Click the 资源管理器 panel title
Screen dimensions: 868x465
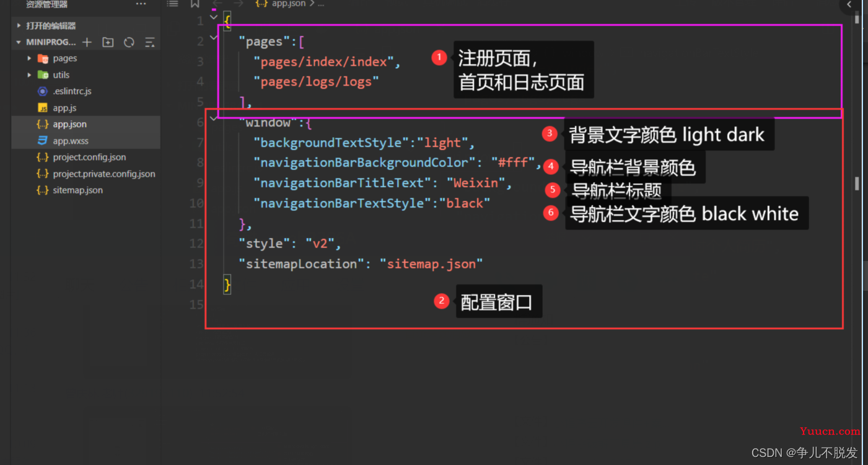[x=47, y=4]
